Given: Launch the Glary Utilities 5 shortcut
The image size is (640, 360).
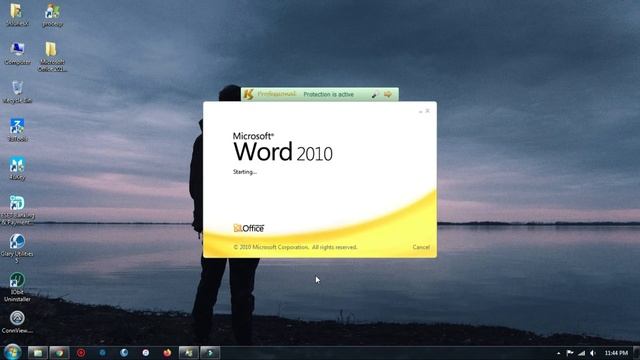Looking at the screenshot, I should [17, 249].
